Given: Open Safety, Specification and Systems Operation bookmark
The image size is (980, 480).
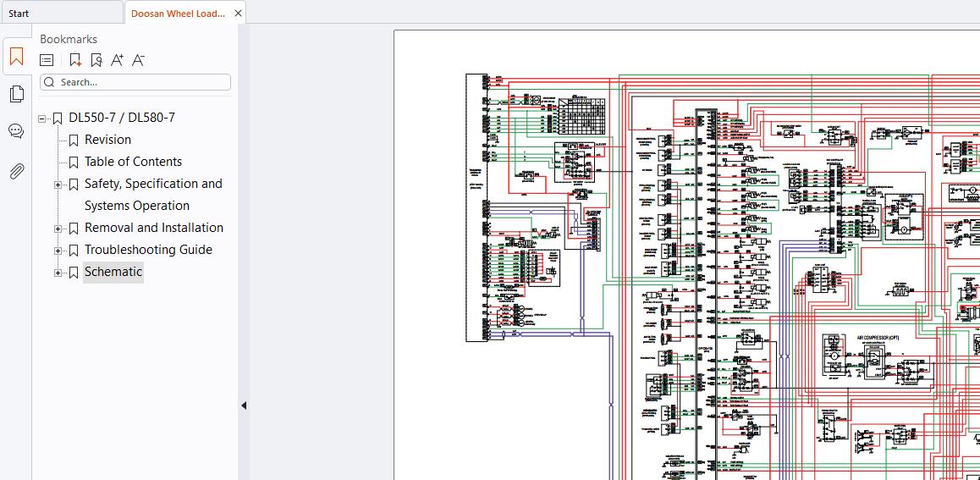Looking at the screenshot, I should tap(153, 195).
